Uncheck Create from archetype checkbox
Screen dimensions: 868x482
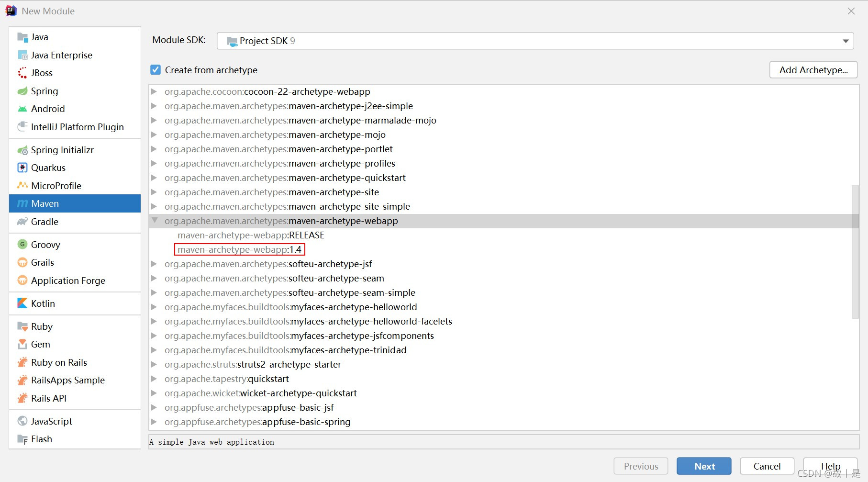point(156,70)
